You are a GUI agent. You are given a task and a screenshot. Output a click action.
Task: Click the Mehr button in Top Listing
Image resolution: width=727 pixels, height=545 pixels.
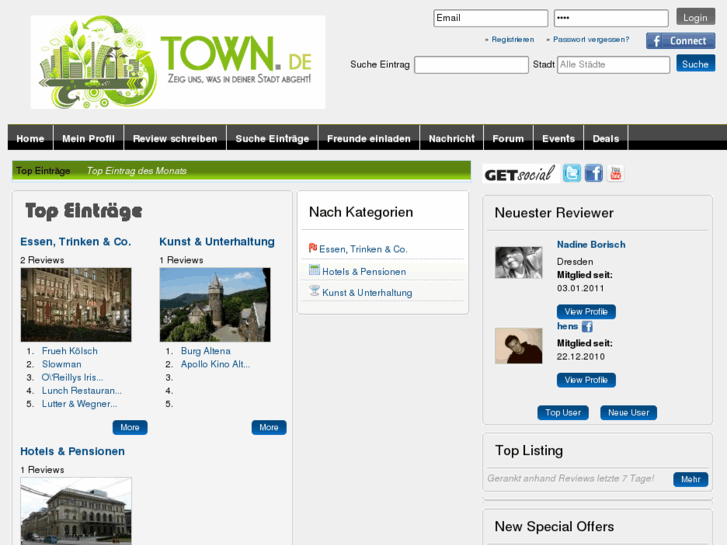(x=690, y=479)
